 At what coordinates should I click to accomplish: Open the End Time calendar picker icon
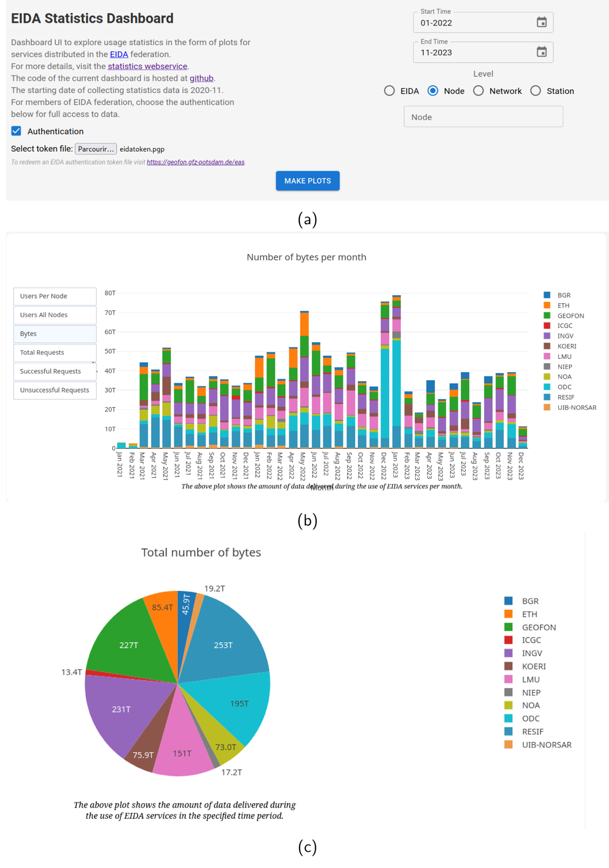542,52
